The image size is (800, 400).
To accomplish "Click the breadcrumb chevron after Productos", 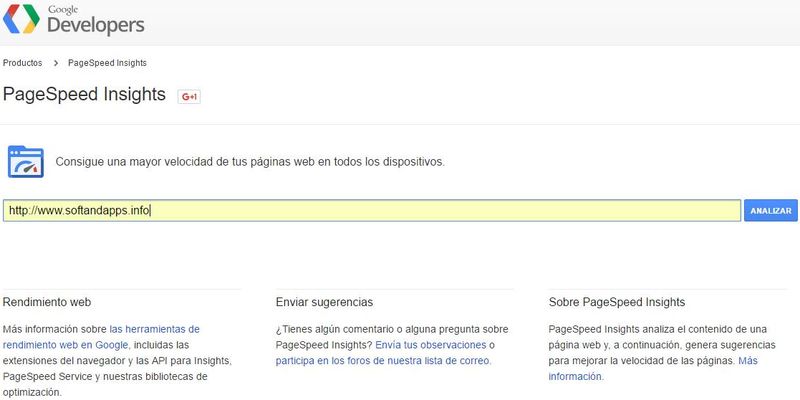I will pos(55,63).
